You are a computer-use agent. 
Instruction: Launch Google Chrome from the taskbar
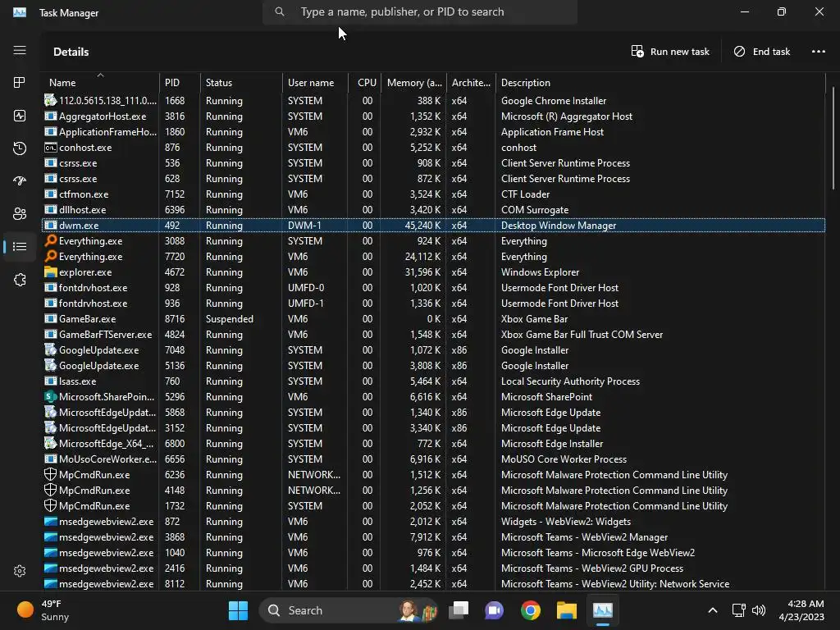[531, 610]
